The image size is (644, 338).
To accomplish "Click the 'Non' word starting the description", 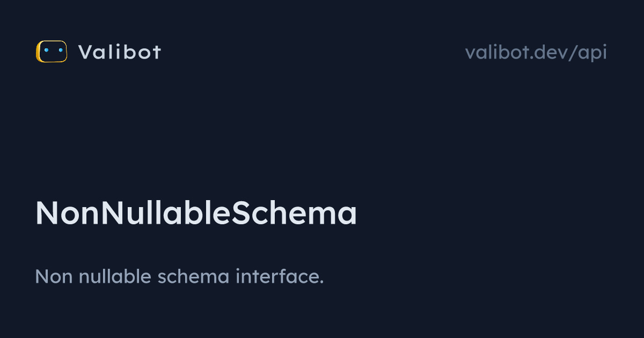I will [54, 277].
